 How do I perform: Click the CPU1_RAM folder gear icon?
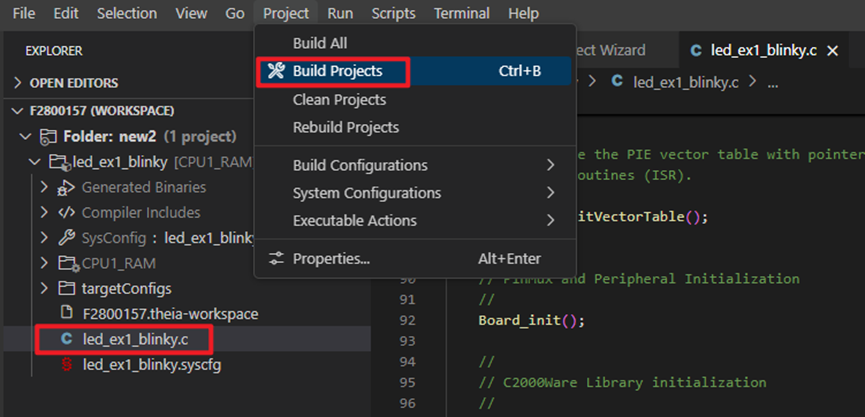coord(69,264)
